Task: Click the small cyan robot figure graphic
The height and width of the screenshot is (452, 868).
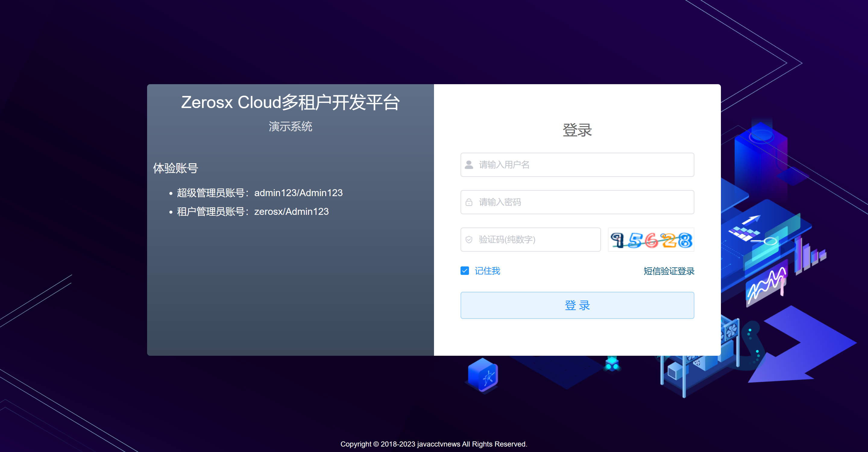Action: point(612,364)
